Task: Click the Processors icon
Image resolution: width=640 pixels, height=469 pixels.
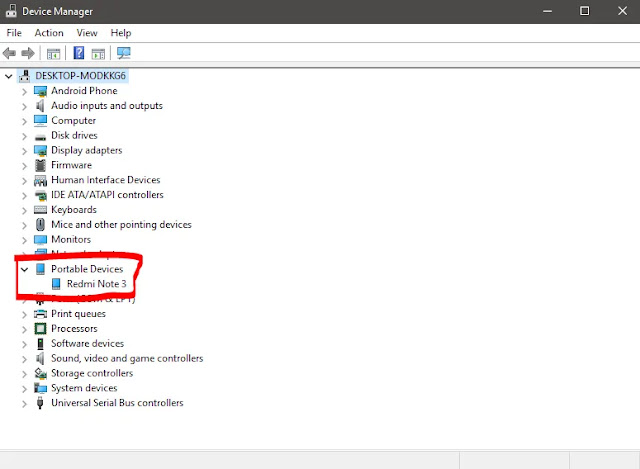Action: (x=40, y=329)
